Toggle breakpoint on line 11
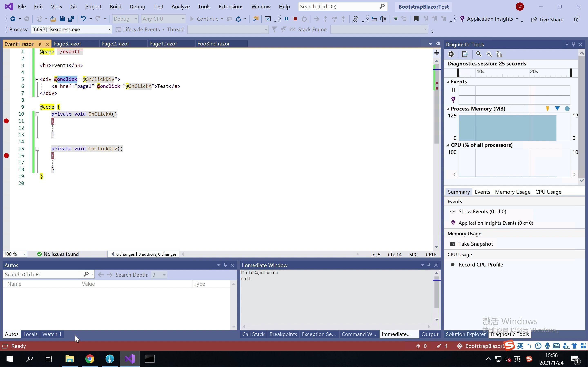 point(6,121)
